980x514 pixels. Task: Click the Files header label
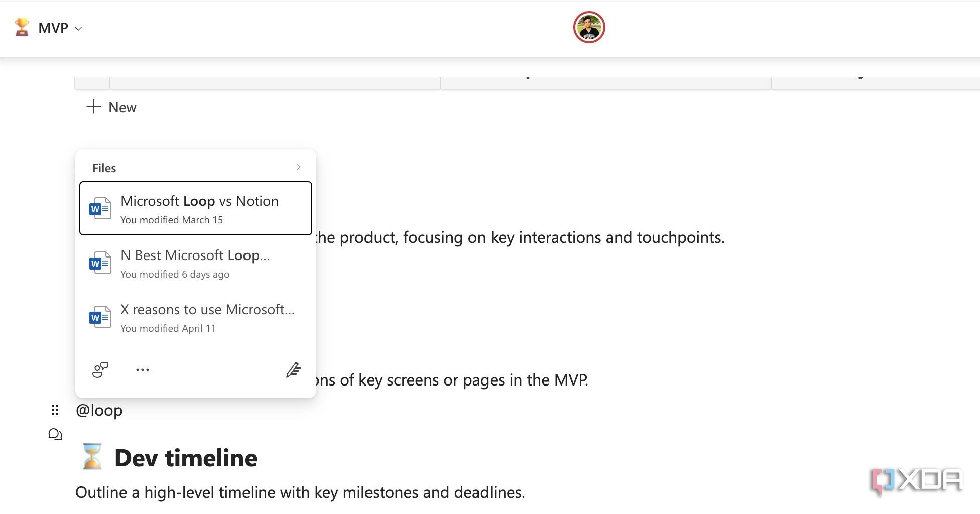click(x=104, y=168)
